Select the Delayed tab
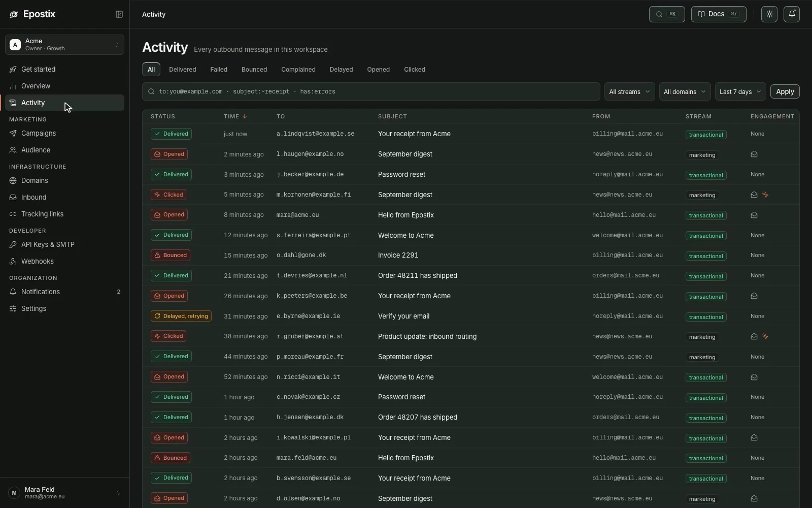The image size is (812, 508). 341,70
